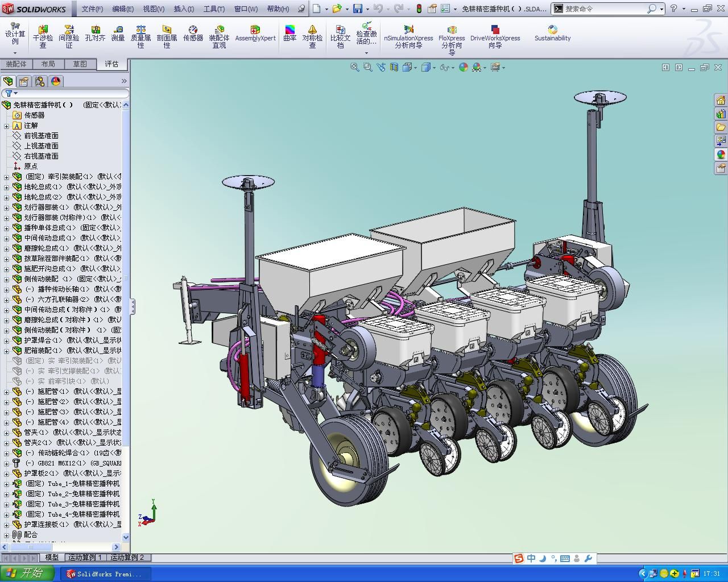
Task: Open the 文件(F) menu
Action: pos(92,9)
